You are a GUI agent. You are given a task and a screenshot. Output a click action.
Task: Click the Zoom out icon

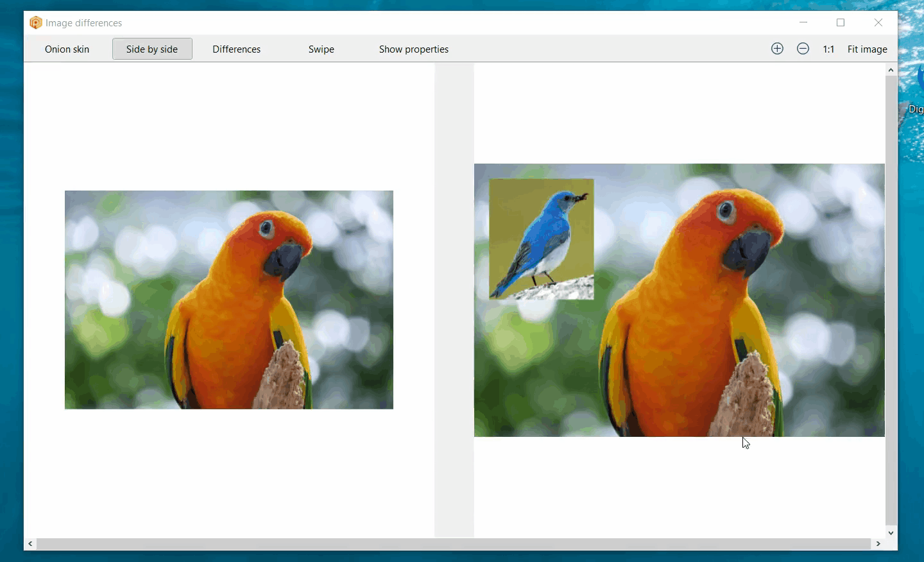[x=803, y=48]
